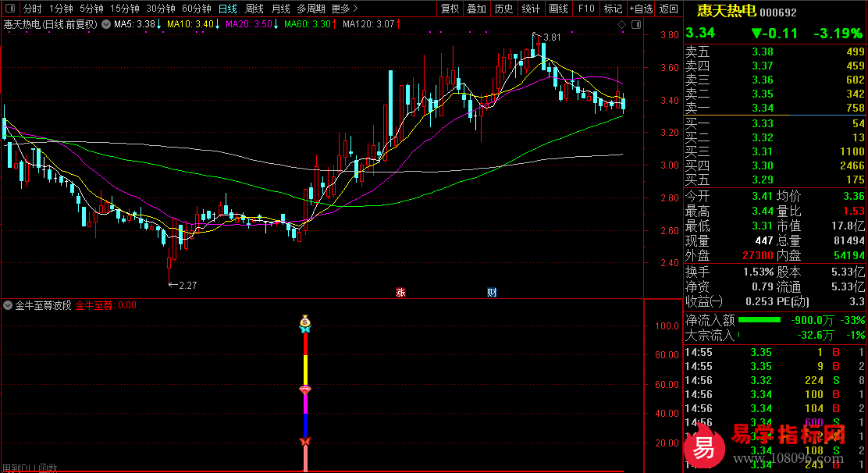Click the 买四 bid volume 2466
This screenshot has width=868, height=473.
[x=852, y=165]
